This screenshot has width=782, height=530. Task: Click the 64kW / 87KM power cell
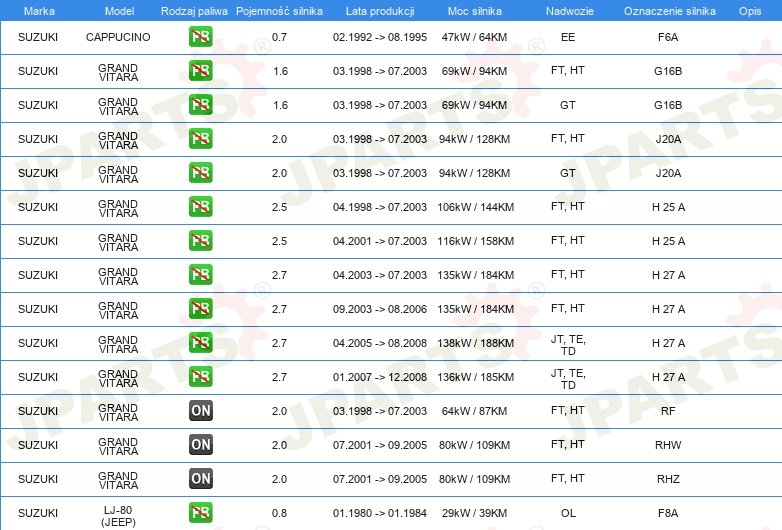pyautogui.click(x=474, y=411)
